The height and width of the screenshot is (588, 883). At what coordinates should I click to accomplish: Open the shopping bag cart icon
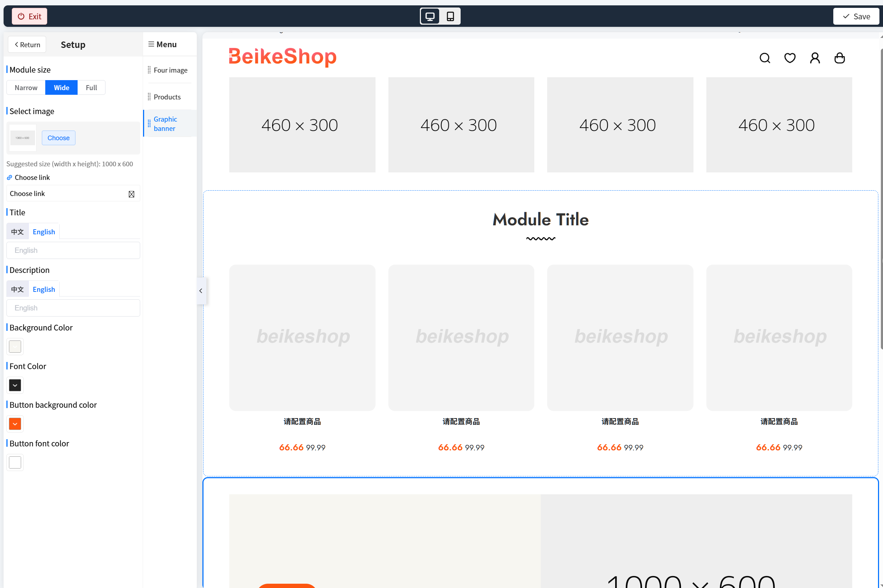click(x=839, y=58)
